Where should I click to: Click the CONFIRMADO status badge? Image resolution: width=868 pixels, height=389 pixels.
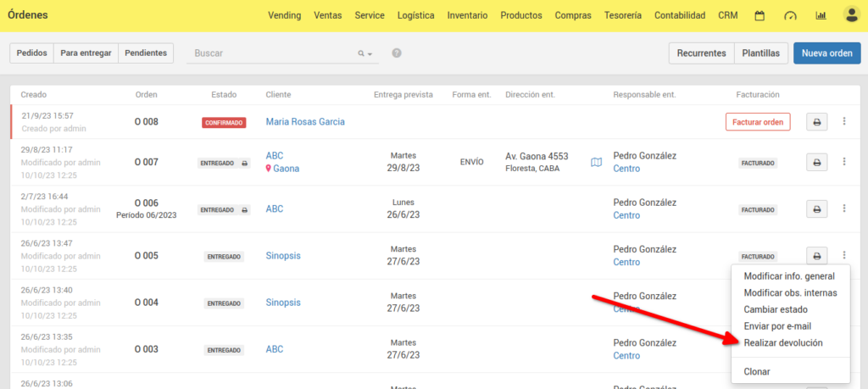point(224,123)
